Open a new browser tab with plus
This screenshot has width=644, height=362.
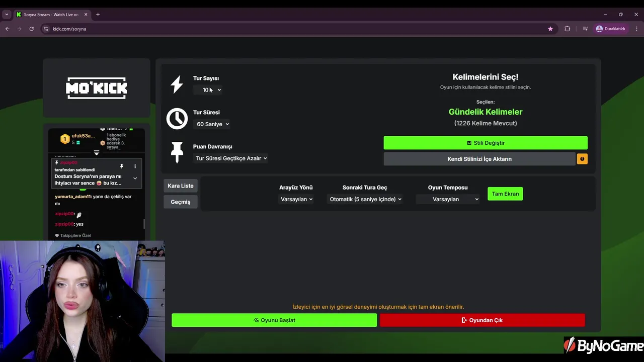[x=98, y=15]
